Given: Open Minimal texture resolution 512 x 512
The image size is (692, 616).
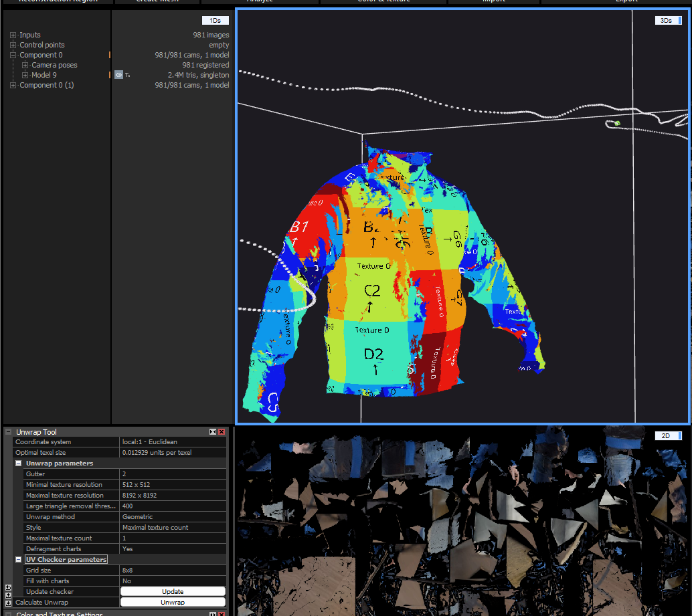Looking at the screenshot, I should click(173, 484).
